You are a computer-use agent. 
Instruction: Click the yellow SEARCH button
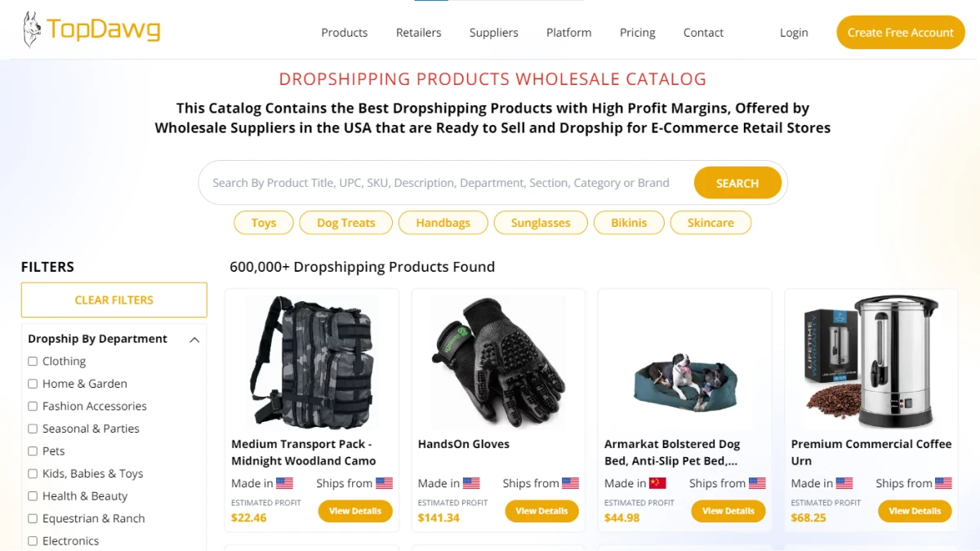737,183
